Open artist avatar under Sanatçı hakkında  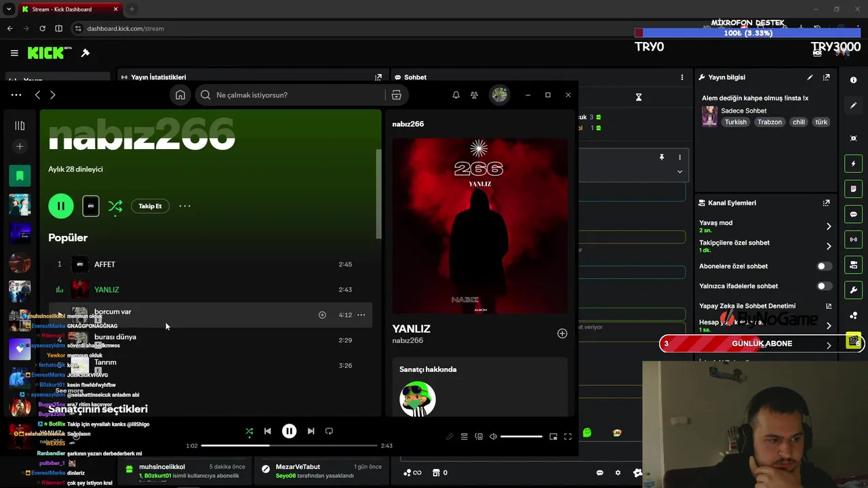point(417,399)
